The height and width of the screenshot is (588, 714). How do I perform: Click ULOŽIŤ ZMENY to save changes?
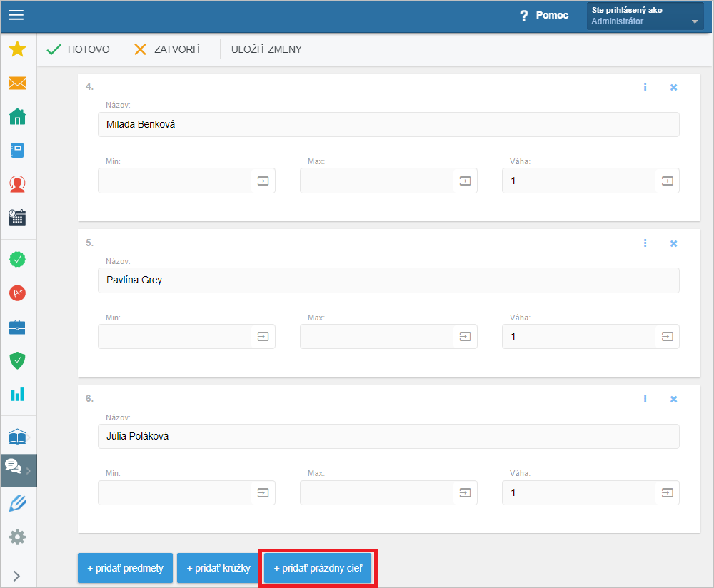coord(266,49)
